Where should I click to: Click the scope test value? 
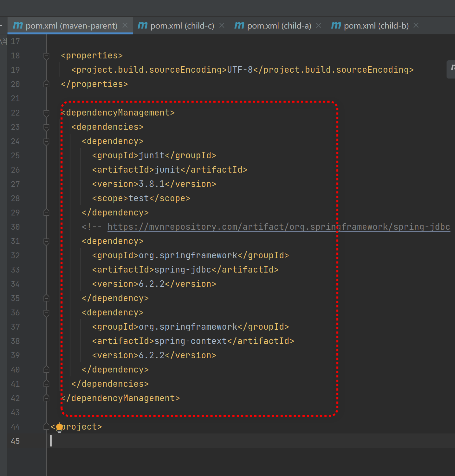(x=139, y=198)
